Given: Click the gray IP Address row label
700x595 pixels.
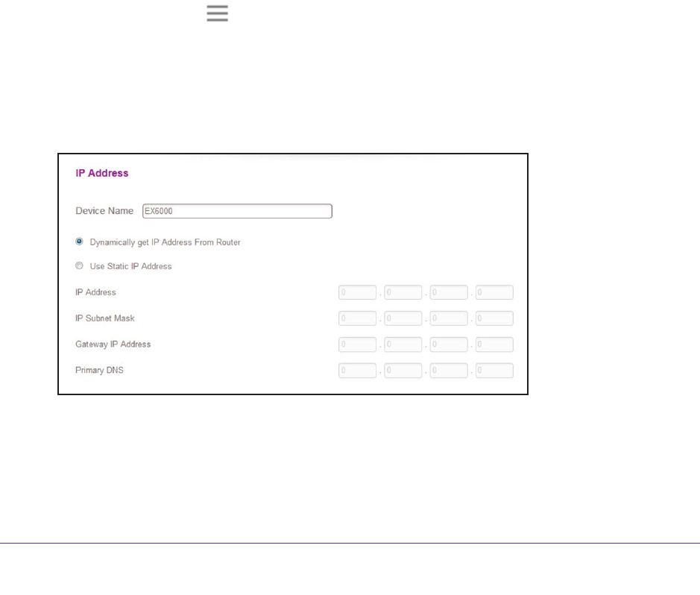Looking at the screenshot, I should point(95,292).
